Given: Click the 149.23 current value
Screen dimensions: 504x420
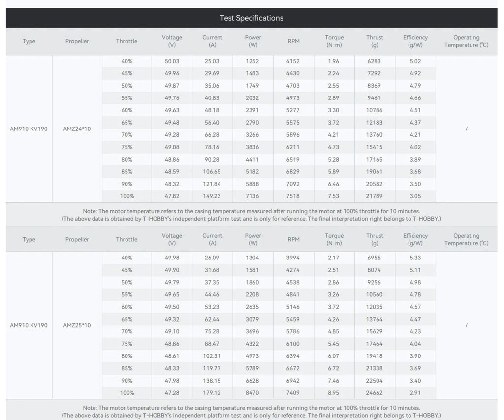Looking at the screenshot, I should coord(212,196).
